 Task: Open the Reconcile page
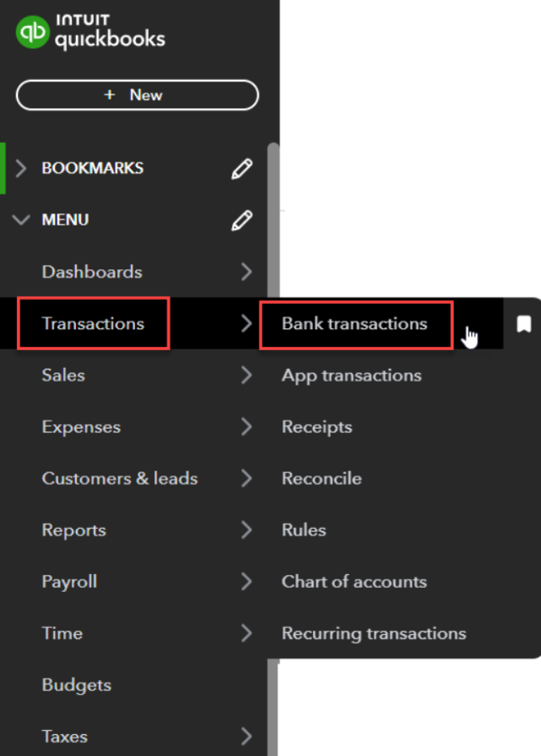click(x=322, y=479)
